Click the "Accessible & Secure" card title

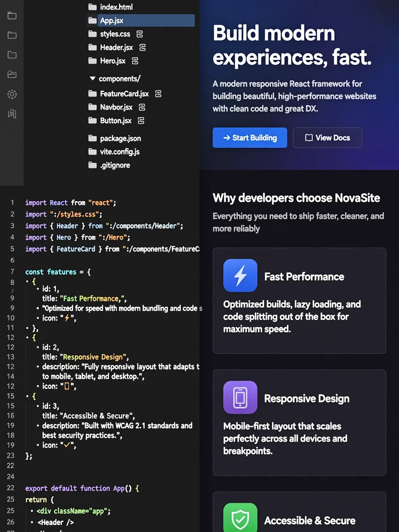[310, 520]
